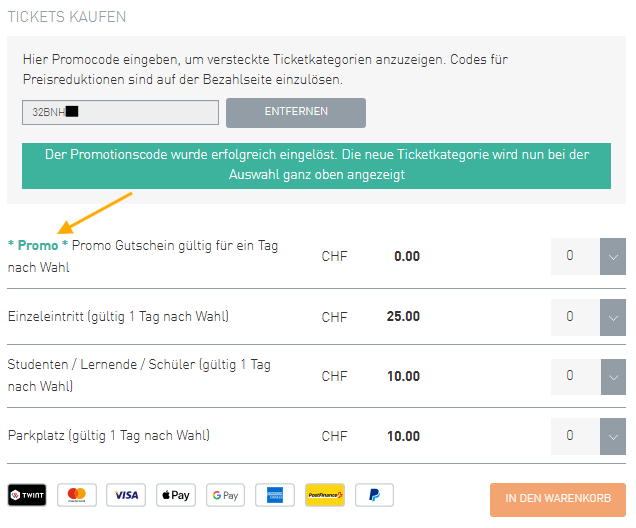Select the Parkplatz ticket label text
636x528 pixels.
coord(108,436)
